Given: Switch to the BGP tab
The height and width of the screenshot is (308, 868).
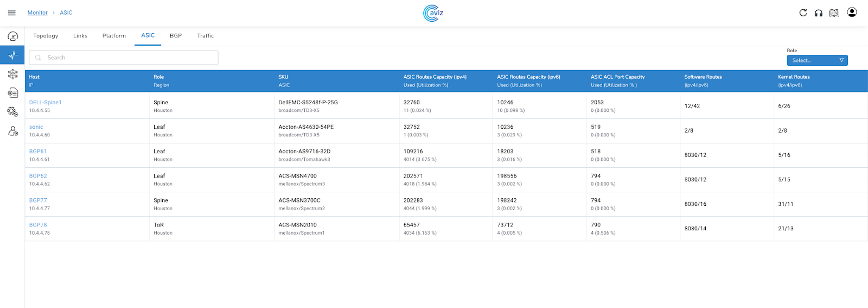Looking at the screenshot, I should tap(176, 36).
